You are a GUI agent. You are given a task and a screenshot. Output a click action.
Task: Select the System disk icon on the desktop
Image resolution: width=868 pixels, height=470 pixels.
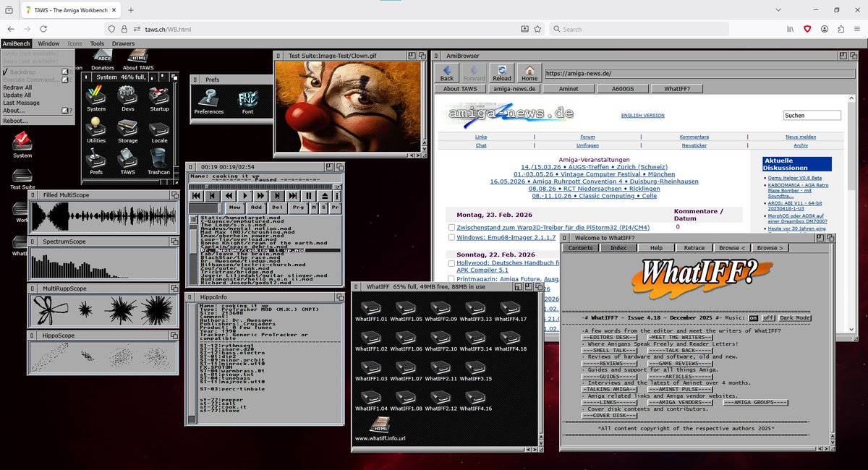tap(22, 145)
